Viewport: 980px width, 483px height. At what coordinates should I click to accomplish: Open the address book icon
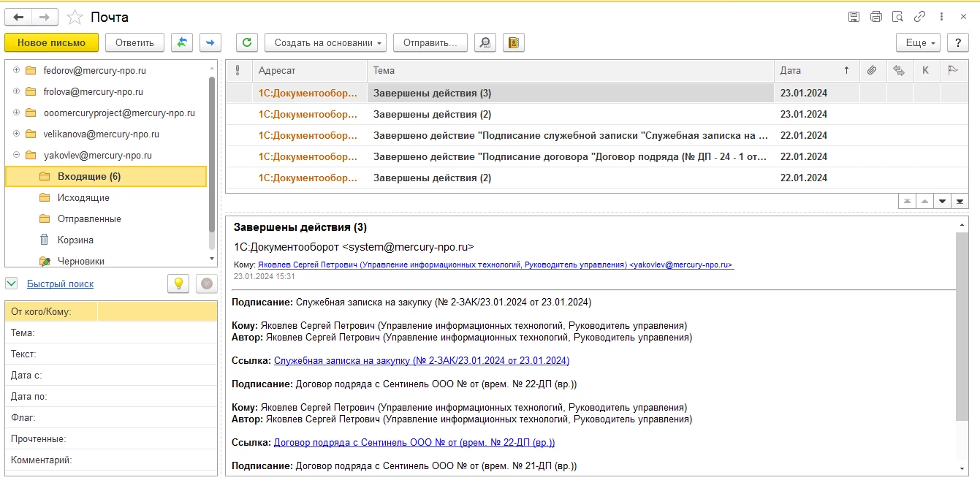pos(513,42)
